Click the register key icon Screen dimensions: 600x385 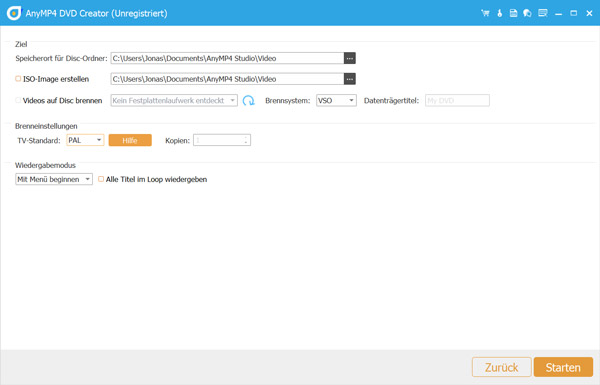pyautogui.click(x=499, y=13)
